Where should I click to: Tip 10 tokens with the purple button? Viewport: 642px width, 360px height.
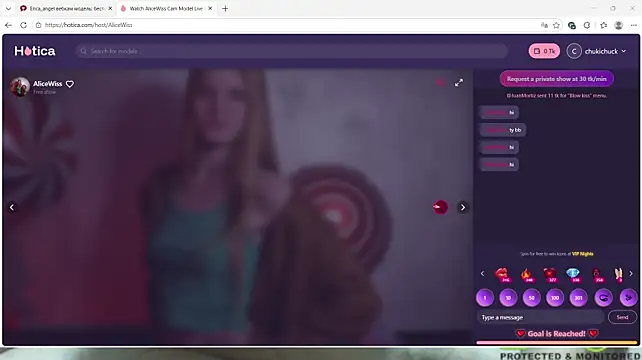(x=508, y=298)
